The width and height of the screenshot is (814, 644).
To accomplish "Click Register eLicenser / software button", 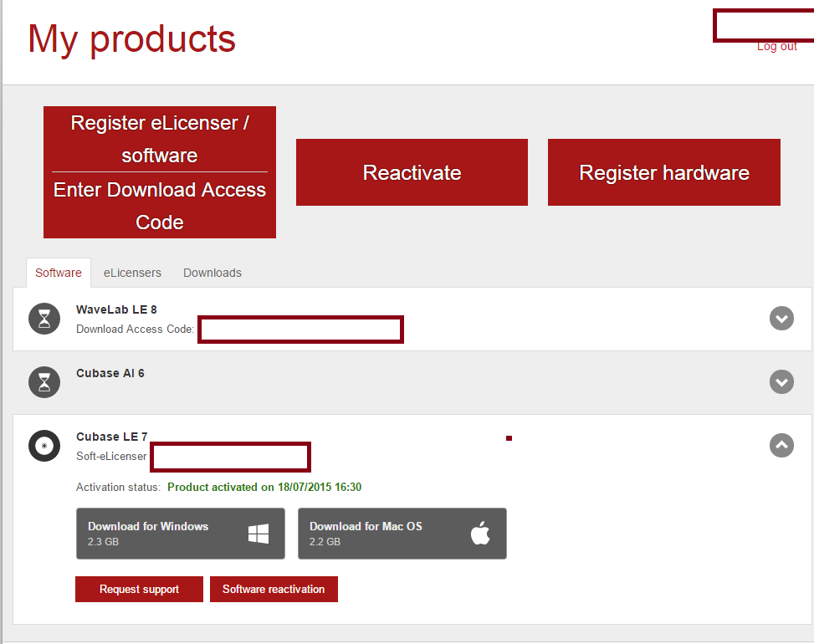I will [x=160, y=139].
